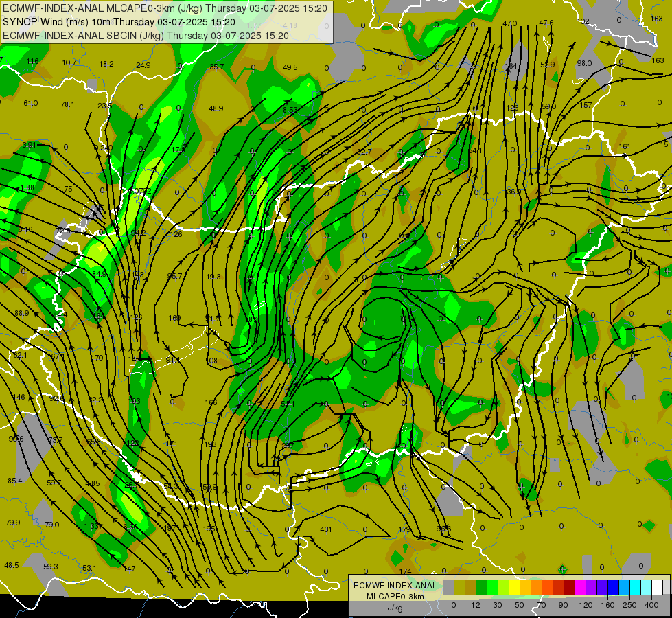
Task: Click the map value 431
Action: [x=326, y=529]
